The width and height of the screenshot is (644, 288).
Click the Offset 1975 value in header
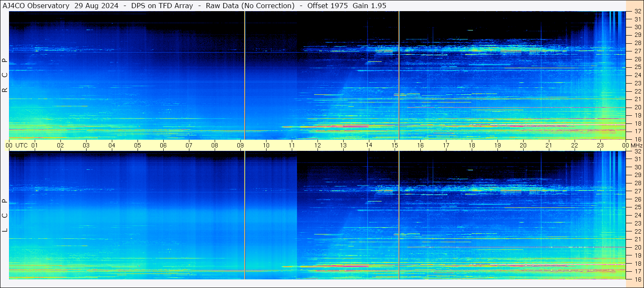(325, 6)
